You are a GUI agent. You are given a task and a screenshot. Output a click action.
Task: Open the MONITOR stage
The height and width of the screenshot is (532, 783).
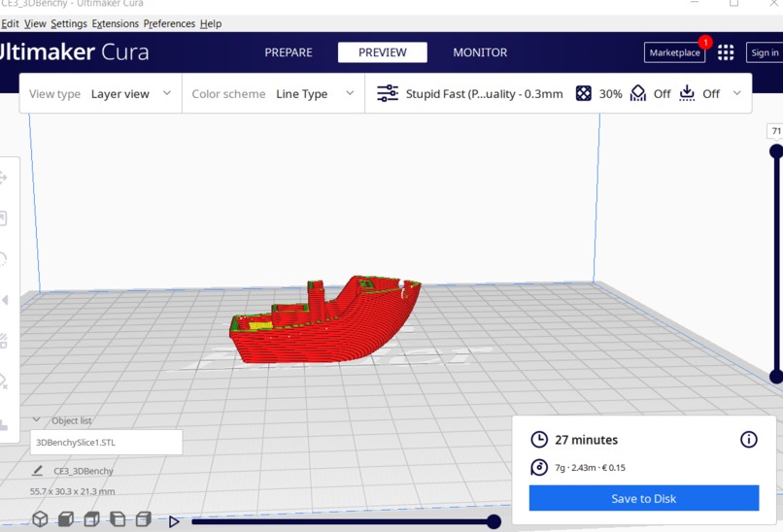[x=480, y=52]
